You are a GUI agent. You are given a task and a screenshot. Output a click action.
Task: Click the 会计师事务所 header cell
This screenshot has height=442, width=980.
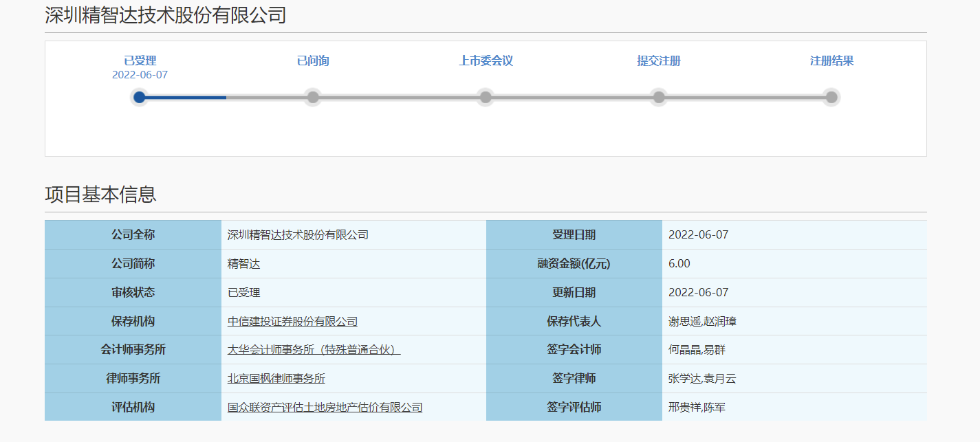click(133, 349)
